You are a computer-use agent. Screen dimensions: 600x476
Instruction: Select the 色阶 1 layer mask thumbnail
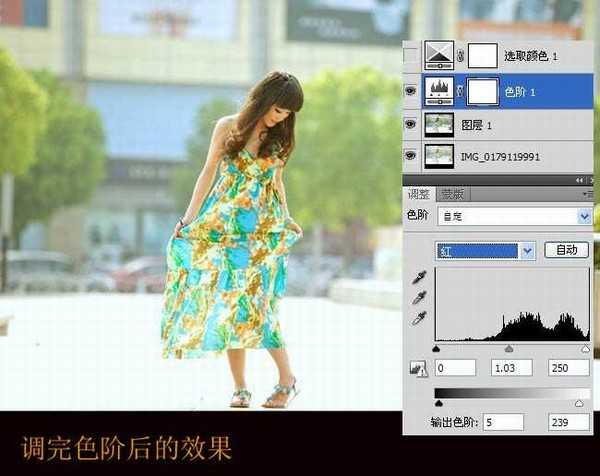(x=483, y=91)
